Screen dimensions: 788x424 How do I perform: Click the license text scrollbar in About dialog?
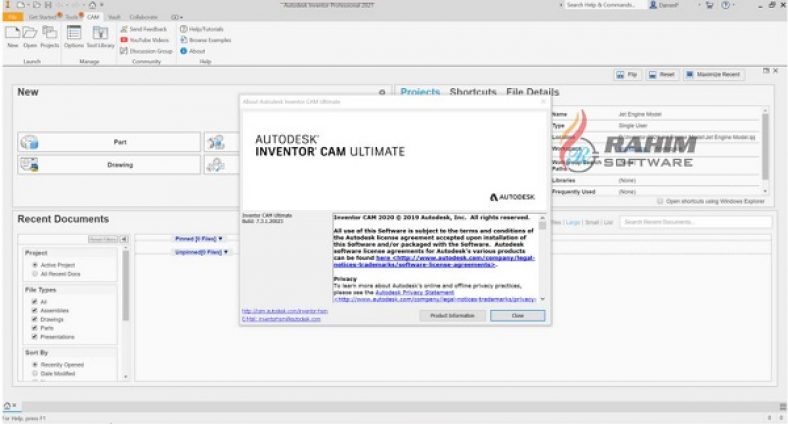coord(542,258)
